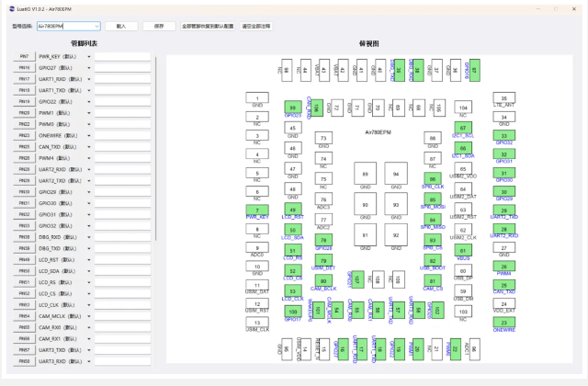Select pin 61 VBUS in top view

(463, 250)
